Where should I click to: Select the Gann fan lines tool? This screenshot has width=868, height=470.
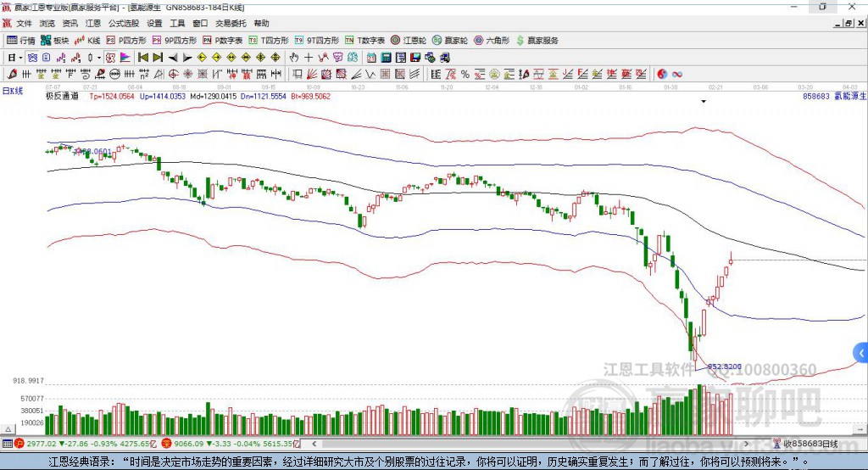(312, 75)
